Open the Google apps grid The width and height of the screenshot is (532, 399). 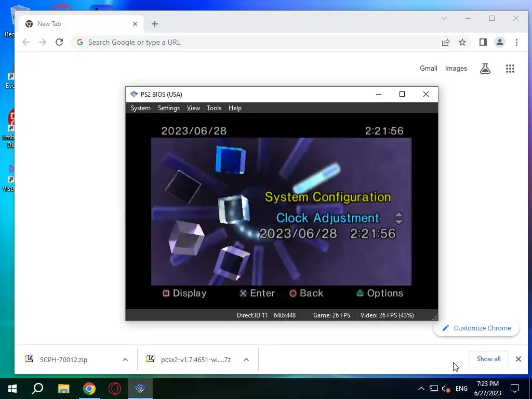(510, 69)
